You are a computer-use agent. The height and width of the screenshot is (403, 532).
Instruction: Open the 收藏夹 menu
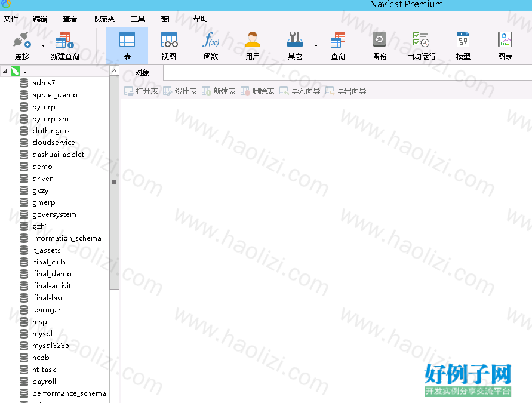[104, 19]
